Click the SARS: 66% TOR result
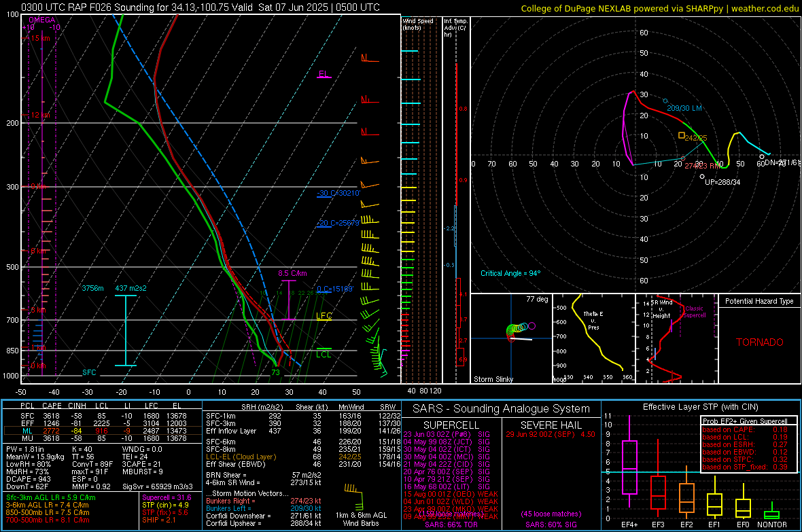The width and height of the screenshot is (802, 532). [451, 525]
